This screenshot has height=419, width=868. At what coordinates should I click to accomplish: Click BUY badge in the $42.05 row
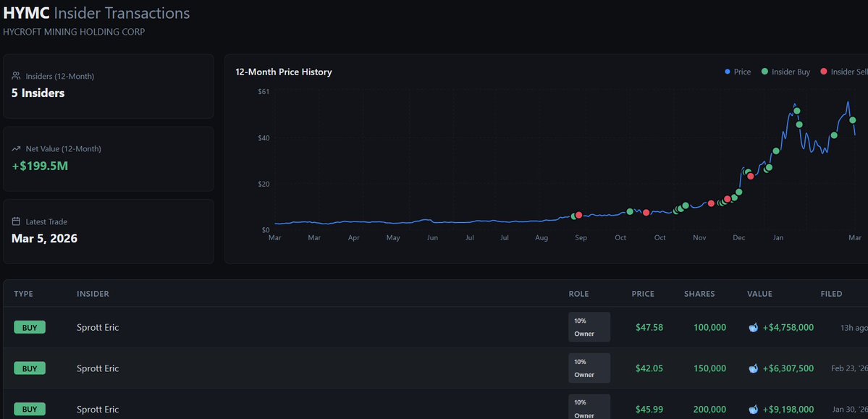coord(30,368)
